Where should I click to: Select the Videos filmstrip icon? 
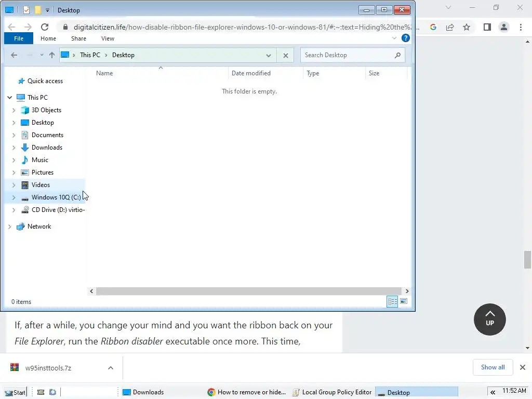(x=25, y=185)
